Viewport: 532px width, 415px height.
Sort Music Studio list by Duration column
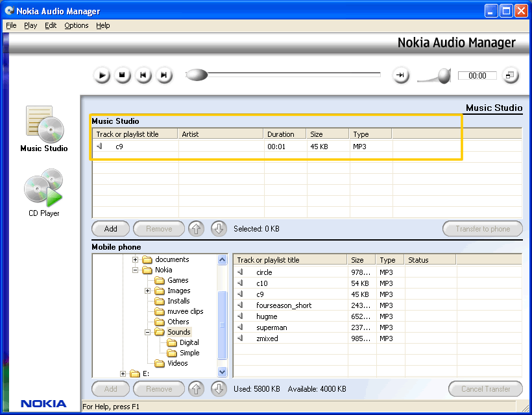click(285, 134)
